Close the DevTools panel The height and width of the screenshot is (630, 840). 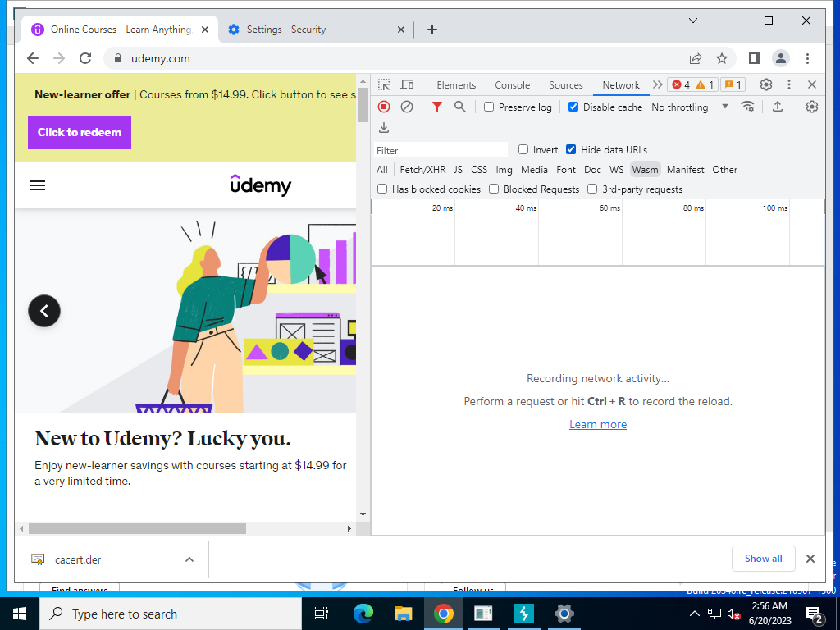[x=811, y=84]
